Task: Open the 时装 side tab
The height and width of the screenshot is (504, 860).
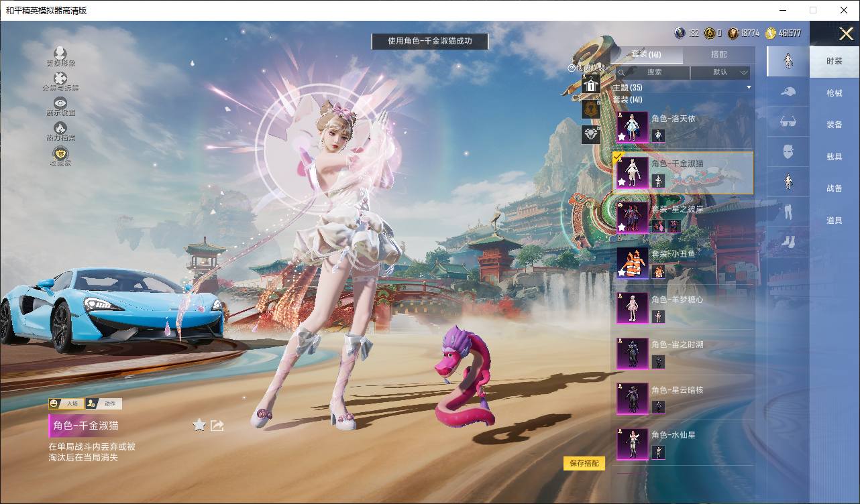Action: tap(835, 61)
